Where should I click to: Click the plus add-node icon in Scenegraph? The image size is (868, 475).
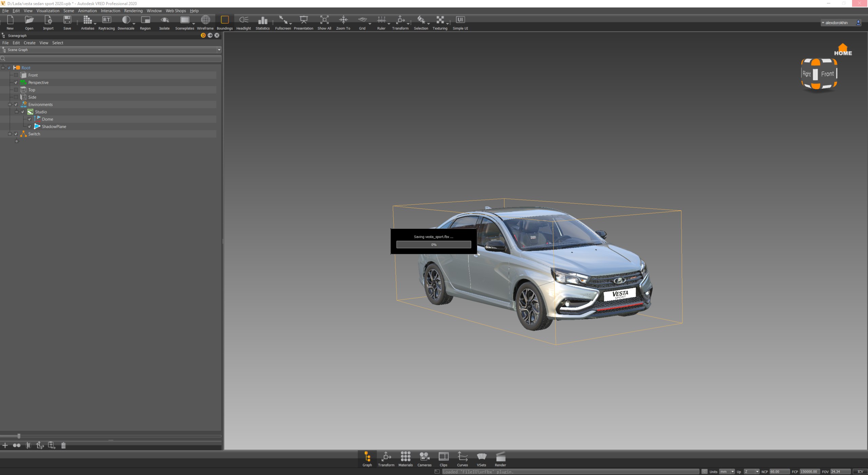coord(5,445)
